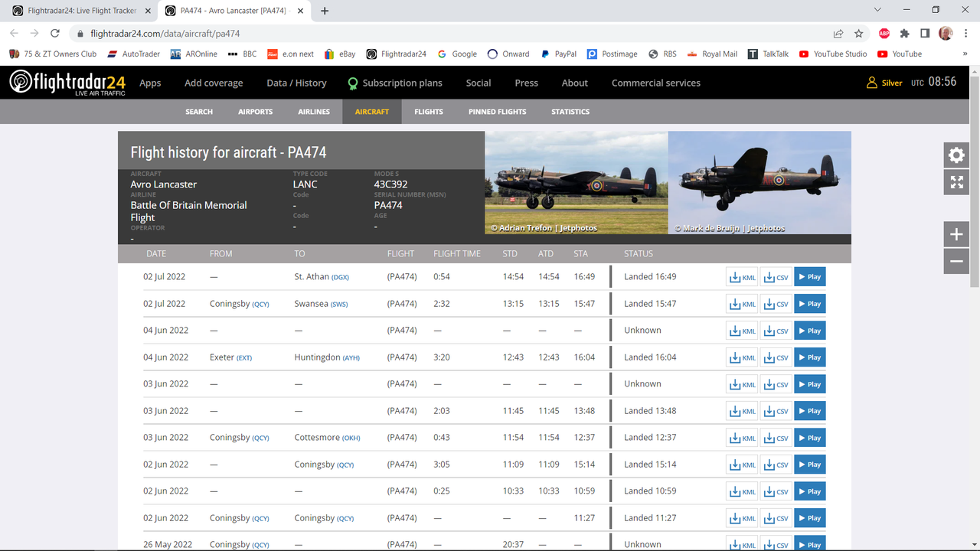The width and height of the screenshot is (980, 551).
Task: Play the Coningsby to Cottesmore flight
Action: click(809, 438)
